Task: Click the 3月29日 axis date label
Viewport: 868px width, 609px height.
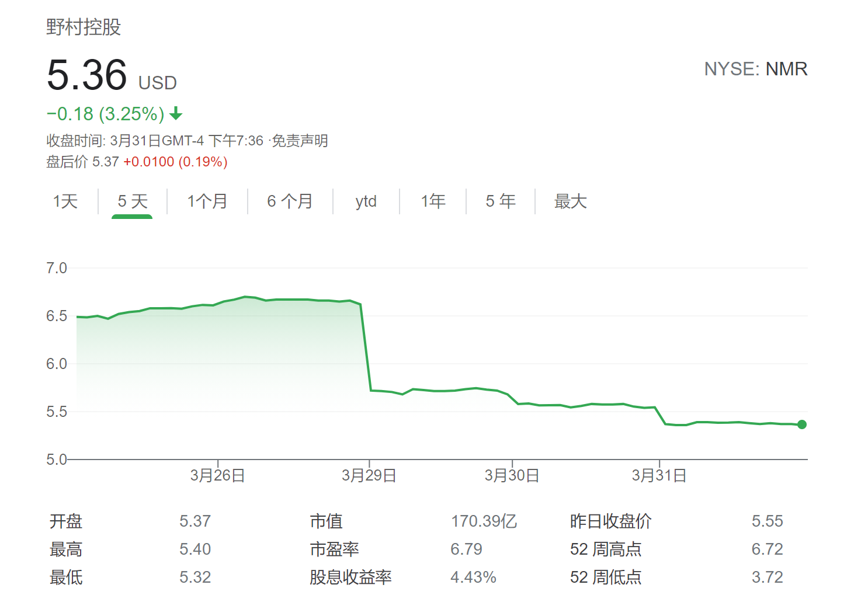Action: [x=369, y=475]
